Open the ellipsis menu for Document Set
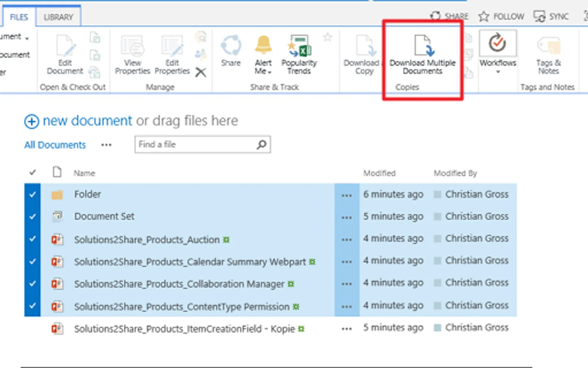The image size is (588, 368). [347, 217]
